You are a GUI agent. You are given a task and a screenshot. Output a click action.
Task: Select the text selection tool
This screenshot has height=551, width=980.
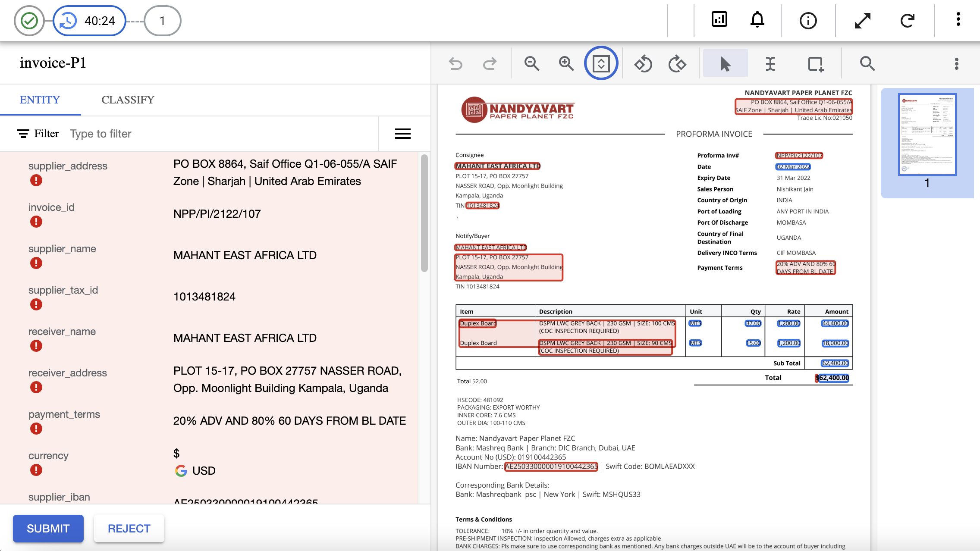pos(770,63)
